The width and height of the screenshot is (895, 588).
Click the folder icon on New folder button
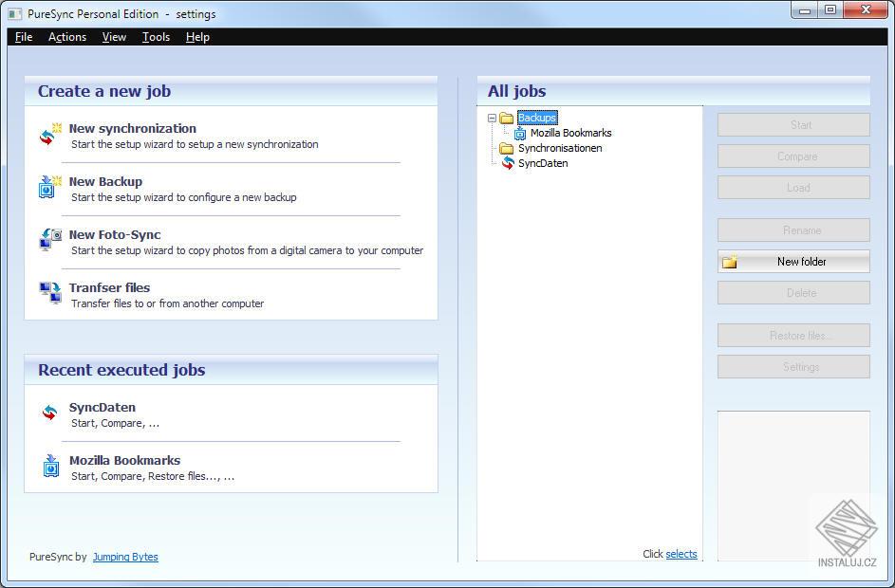click(730, 262)
